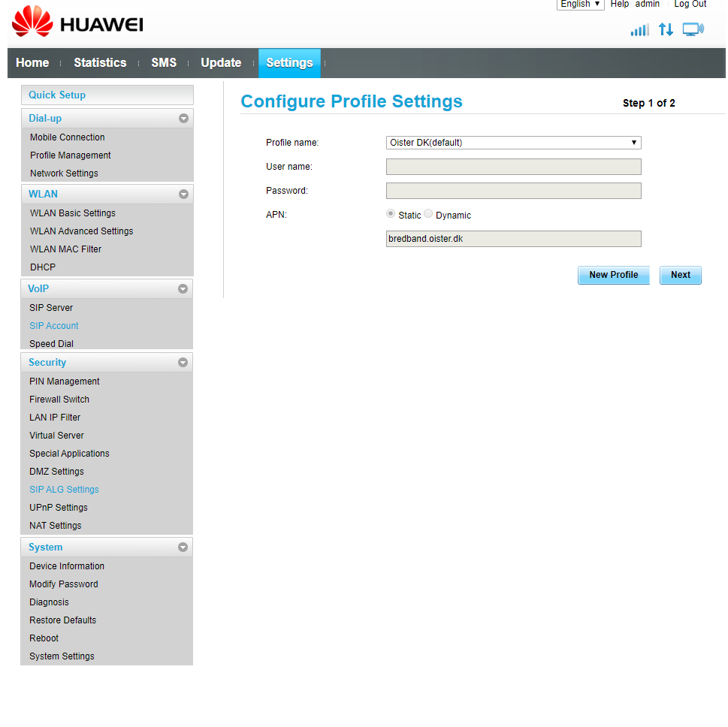
Task: Open DHCP settings
Action: [x=43, y=267]
